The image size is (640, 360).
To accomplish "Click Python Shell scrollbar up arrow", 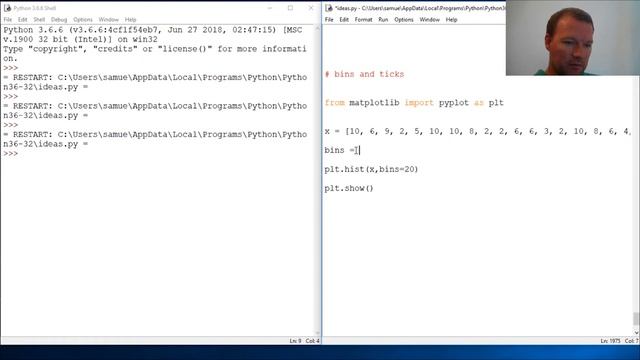I will pyautogui.click(x=318, y=29).
